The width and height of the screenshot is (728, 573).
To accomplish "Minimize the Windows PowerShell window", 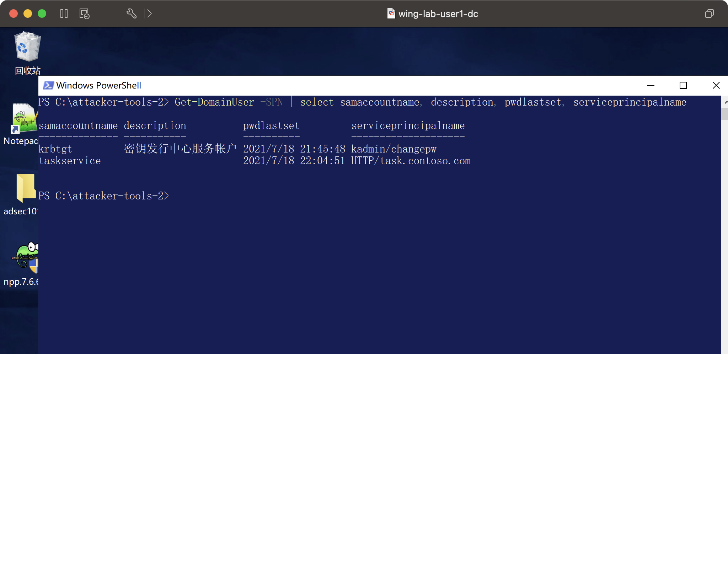I will click(651, 85).
